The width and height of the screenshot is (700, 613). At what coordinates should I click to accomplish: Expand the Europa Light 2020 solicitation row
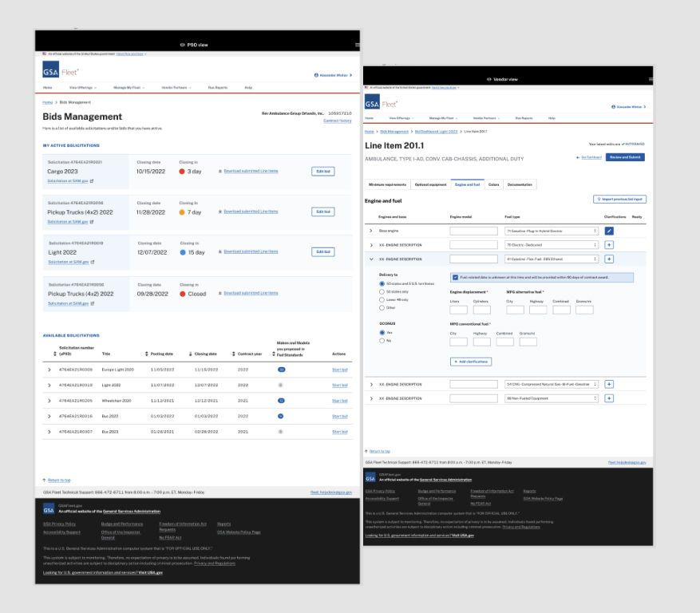pyautogui.click(x=49, y=369)
